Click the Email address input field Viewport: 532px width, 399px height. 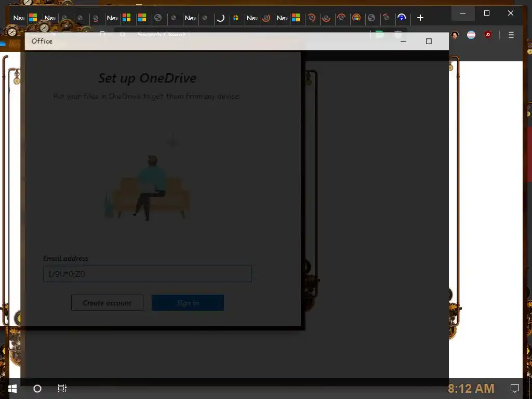148,274
